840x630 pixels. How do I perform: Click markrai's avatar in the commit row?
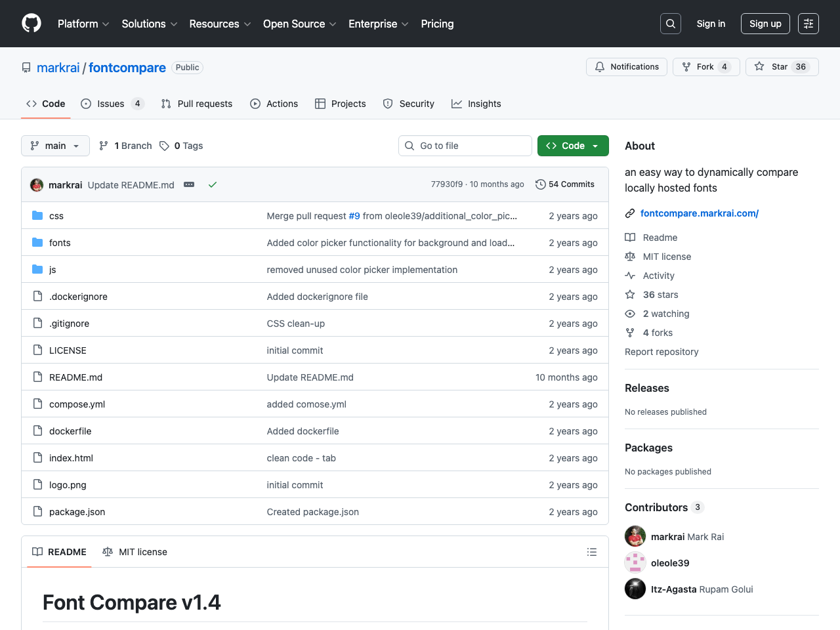tap(37, 185)
